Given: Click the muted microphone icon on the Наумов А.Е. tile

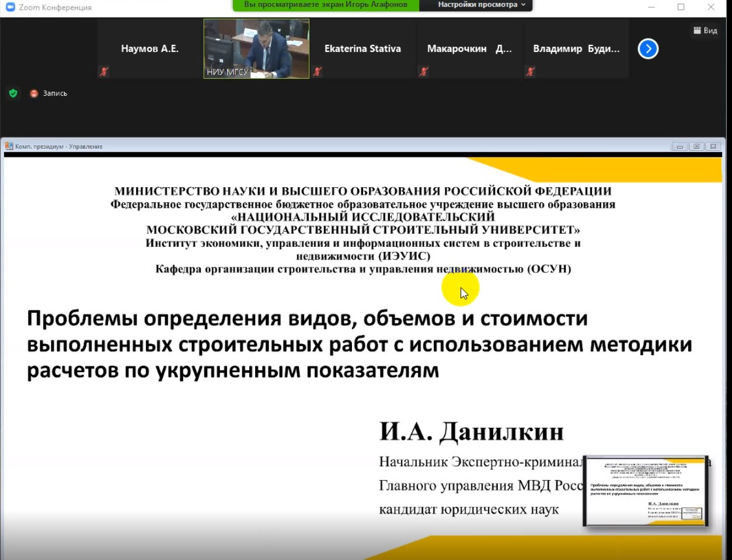Looking at the screenshot, I should pos(104,72).
